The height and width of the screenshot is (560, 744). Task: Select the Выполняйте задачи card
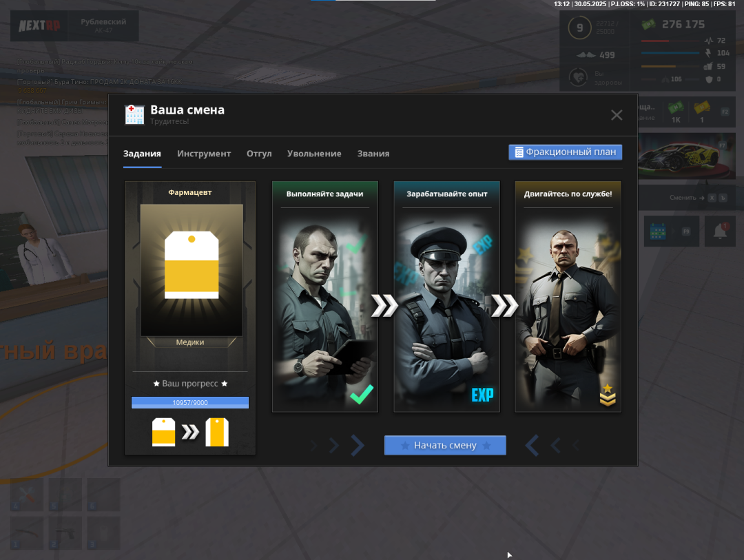325,296
